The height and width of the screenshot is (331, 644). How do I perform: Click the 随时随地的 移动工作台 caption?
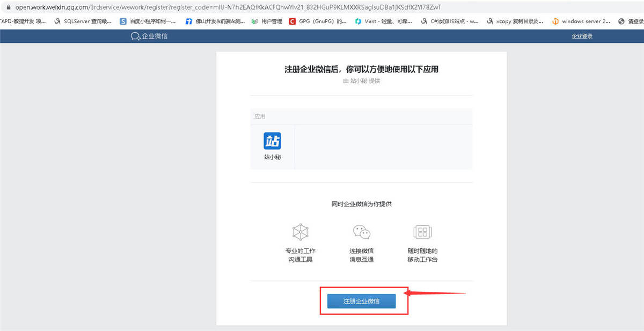pyautogui.click(x=423, y=255)
